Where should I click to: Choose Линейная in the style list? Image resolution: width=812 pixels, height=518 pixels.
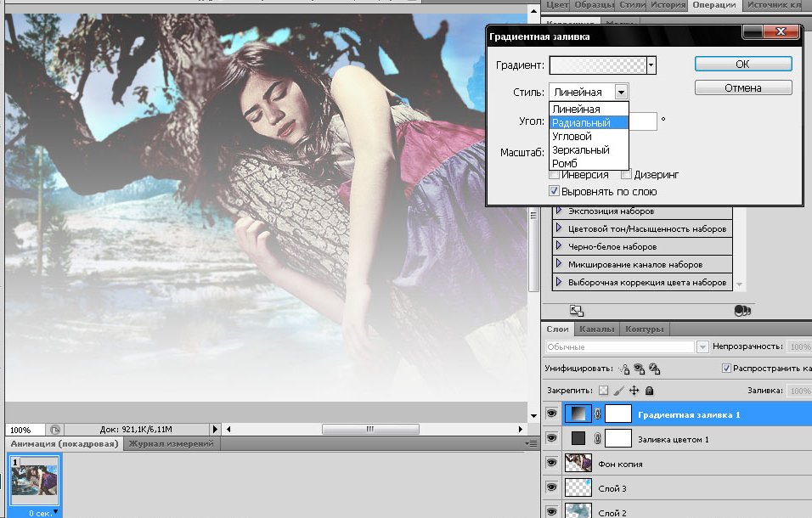pos(589,110)
